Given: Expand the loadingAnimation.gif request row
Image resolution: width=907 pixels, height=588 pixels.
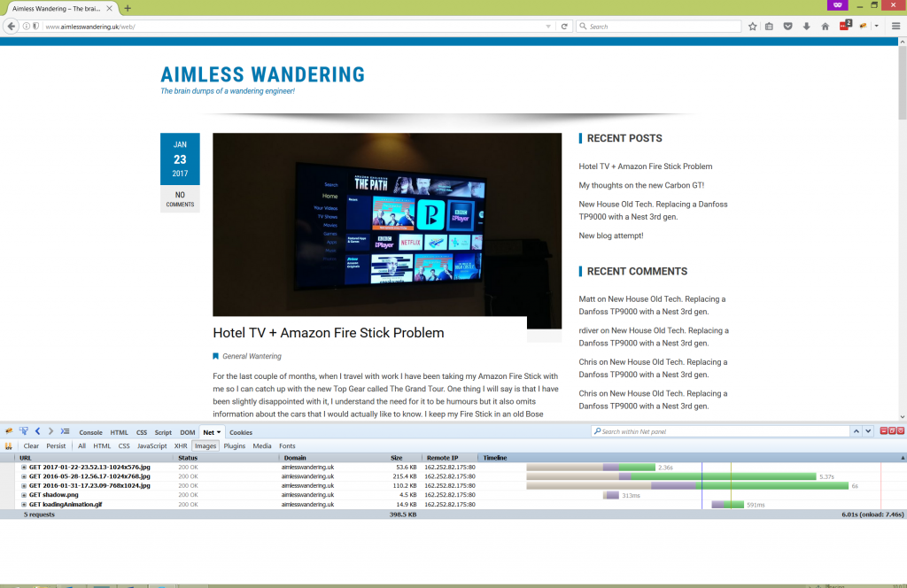Looking at the screenshot, I should [x=21, y=503].
